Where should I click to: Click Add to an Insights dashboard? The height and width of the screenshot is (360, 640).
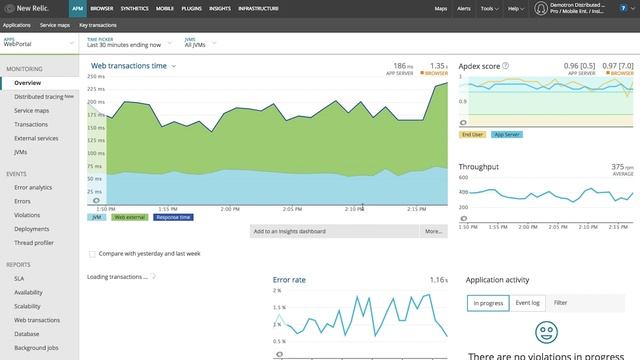334,231
